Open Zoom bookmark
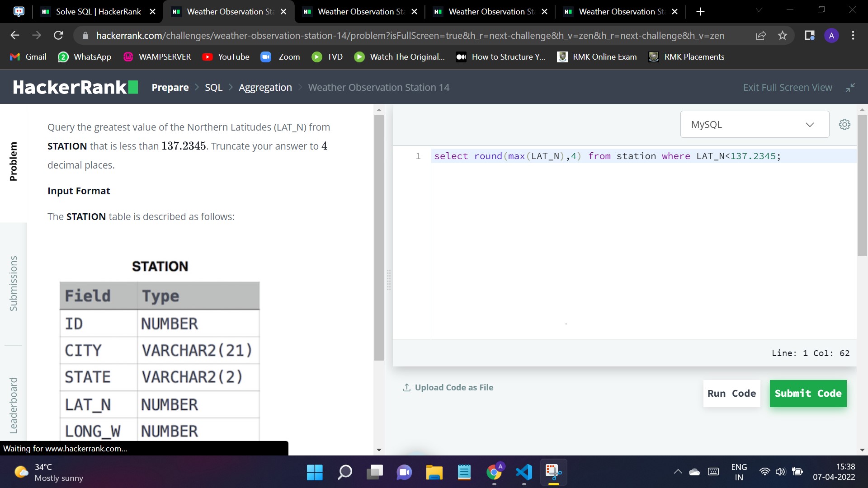The image size is (868, 488). coord(280,57)
